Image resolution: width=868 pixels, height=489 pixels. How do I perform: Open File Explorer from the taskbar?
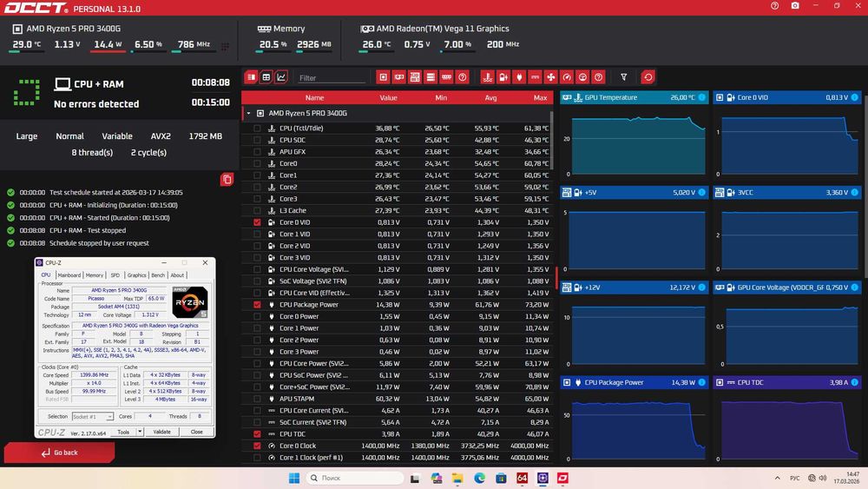(457, 478)
